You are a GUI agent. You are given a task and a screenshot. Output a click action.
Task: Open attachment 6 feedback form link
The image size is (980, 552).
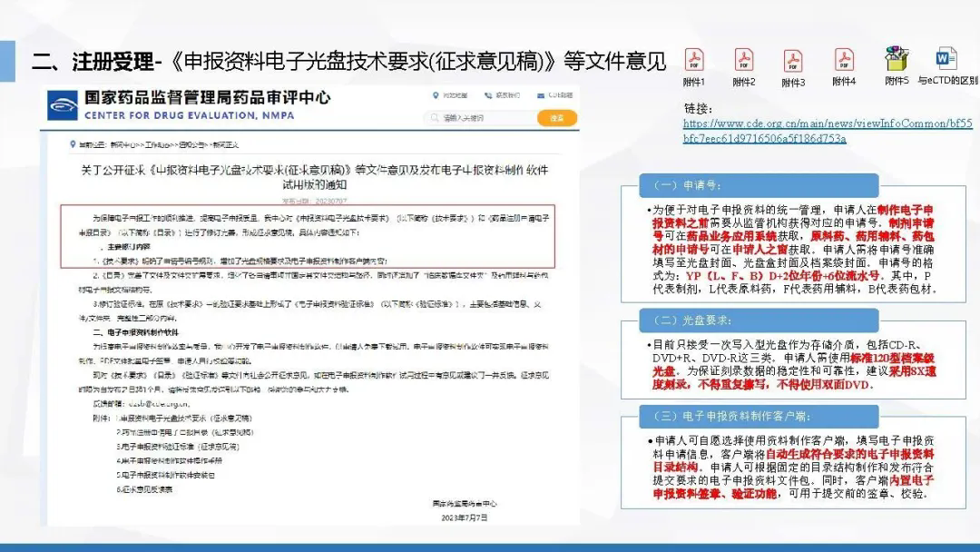coord(143,489)
